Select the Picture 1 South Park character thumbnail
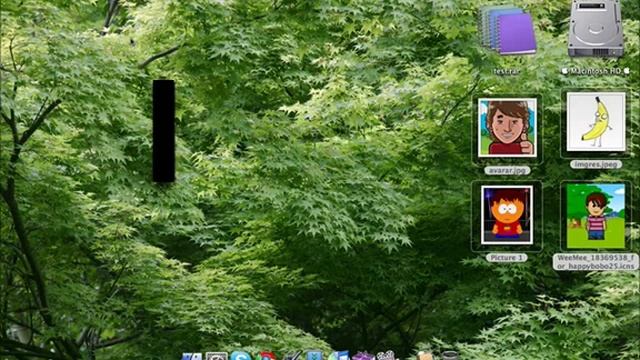Viewport: 640px width, 360px height. [x=507, y=215]
